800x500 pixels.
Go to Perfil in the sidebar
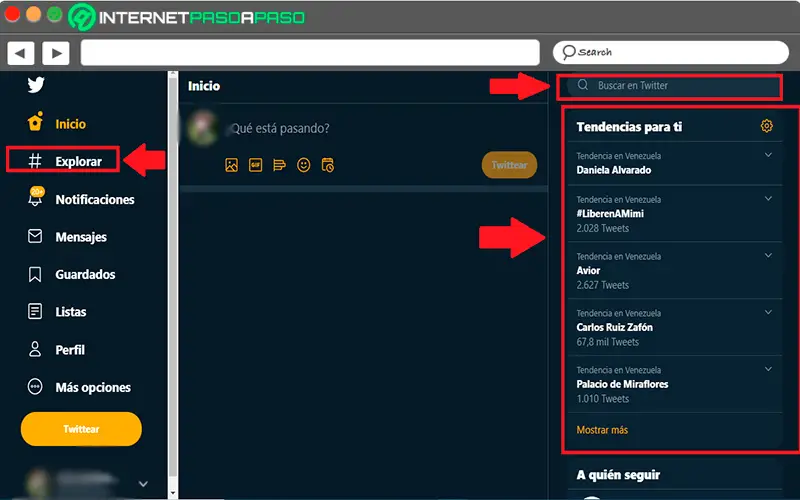(70, 350)
